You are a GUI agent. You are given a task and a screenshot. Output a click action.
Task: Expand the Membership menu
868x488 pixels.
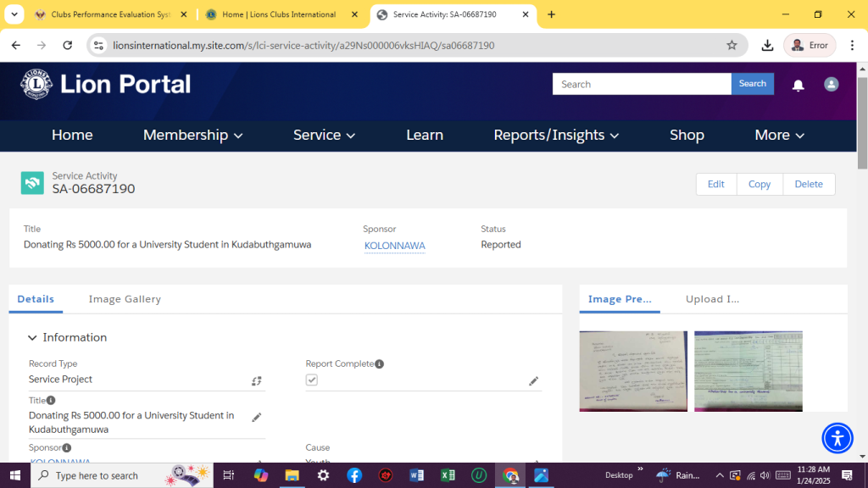click(x=192, y=135)
